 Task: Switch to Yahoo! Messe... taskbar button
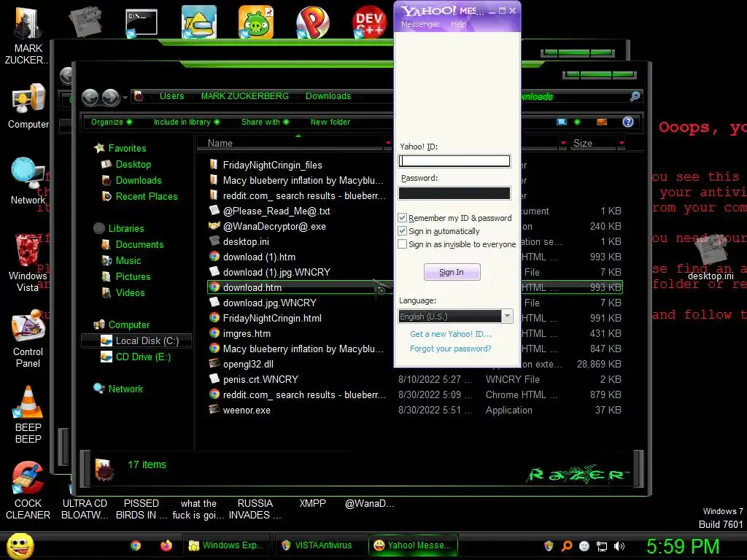tap(413, 545)
